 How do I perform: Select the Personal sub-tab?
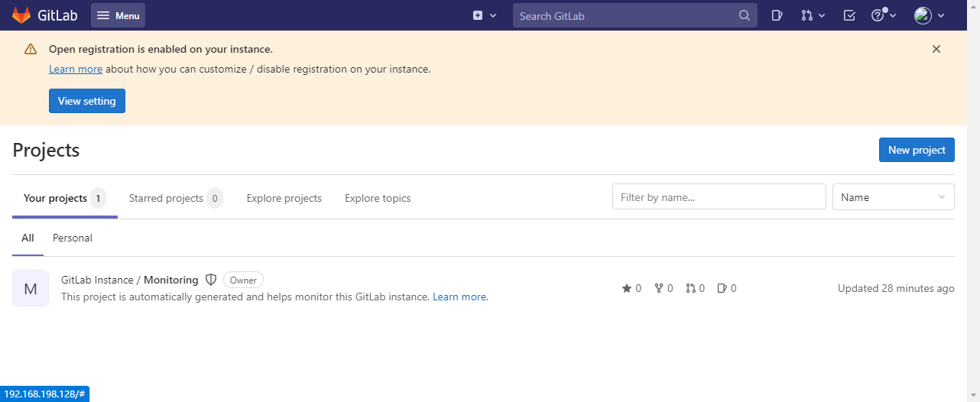tap(73, 238)
